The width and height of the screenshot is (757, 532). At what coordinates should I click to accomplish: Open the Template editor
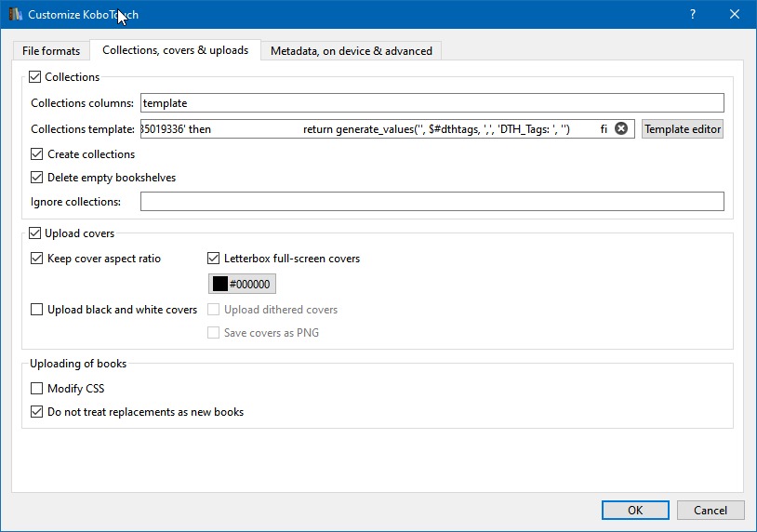pos(683,129)
